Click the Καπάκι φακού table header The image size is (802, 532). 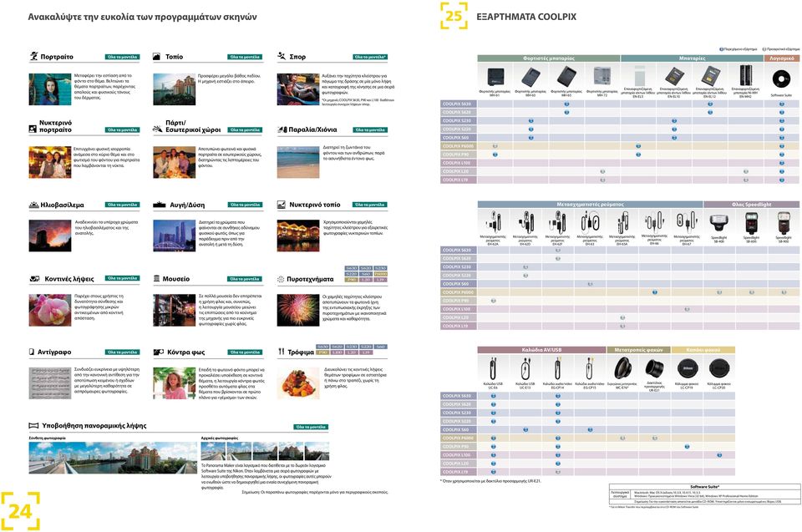[703, 350]
